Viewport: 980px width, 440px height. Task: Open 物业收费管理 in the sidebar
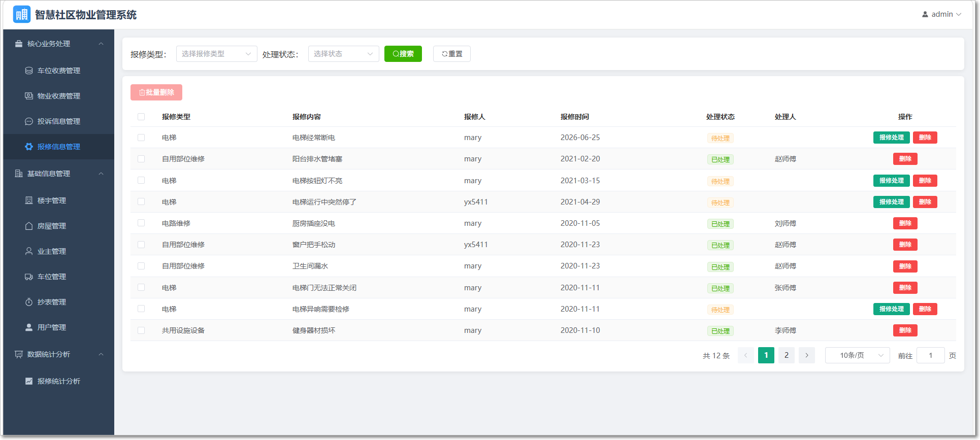tap(59, 96)
